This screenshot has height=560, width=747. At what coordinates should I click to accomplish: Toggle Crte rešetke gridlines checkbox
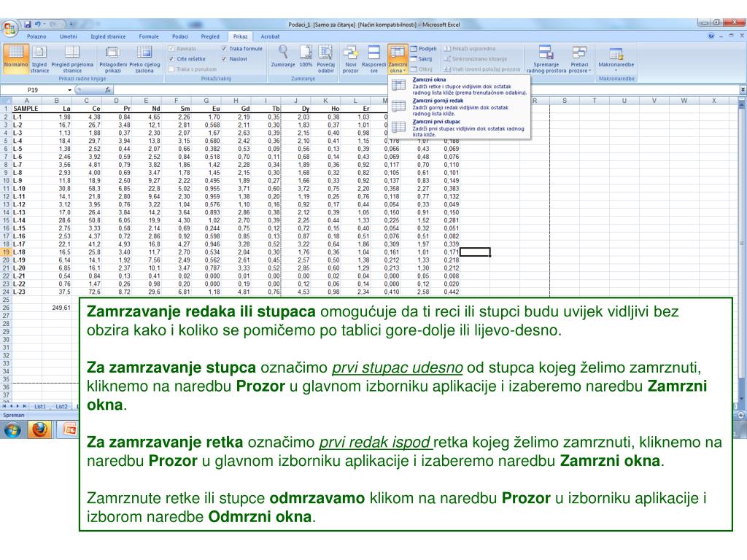(x=171, y=59)
